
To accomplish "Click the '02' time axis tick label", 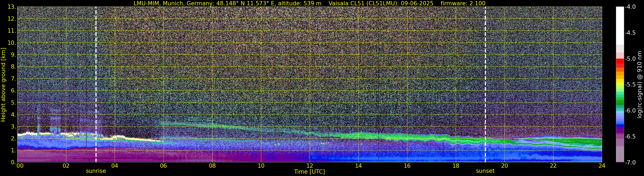I will point(66,166).
